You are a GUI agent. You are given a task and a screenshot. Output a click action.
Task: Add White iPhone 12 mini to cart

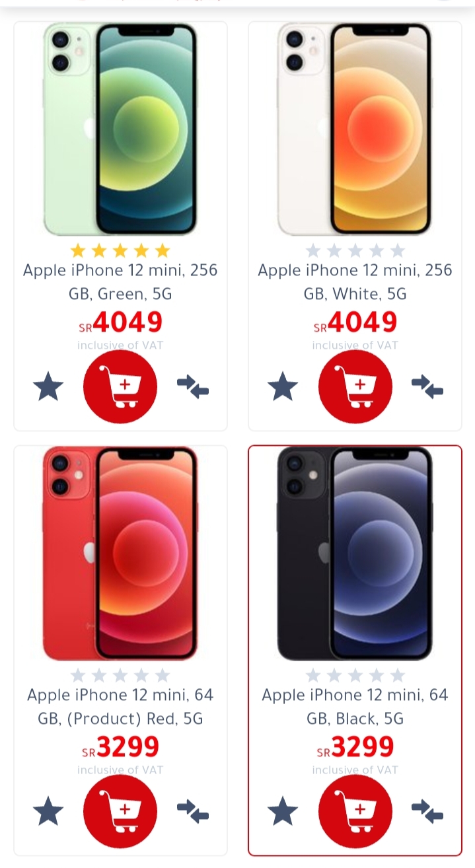coord(355,386)
